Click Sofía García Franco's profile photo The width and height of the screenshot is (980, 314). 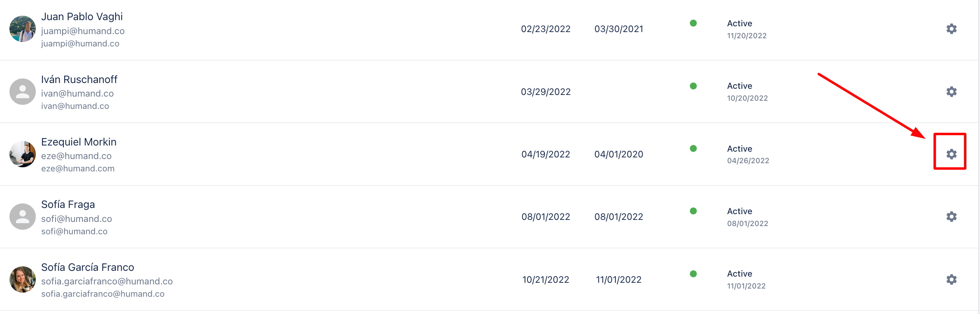(23, 279)
